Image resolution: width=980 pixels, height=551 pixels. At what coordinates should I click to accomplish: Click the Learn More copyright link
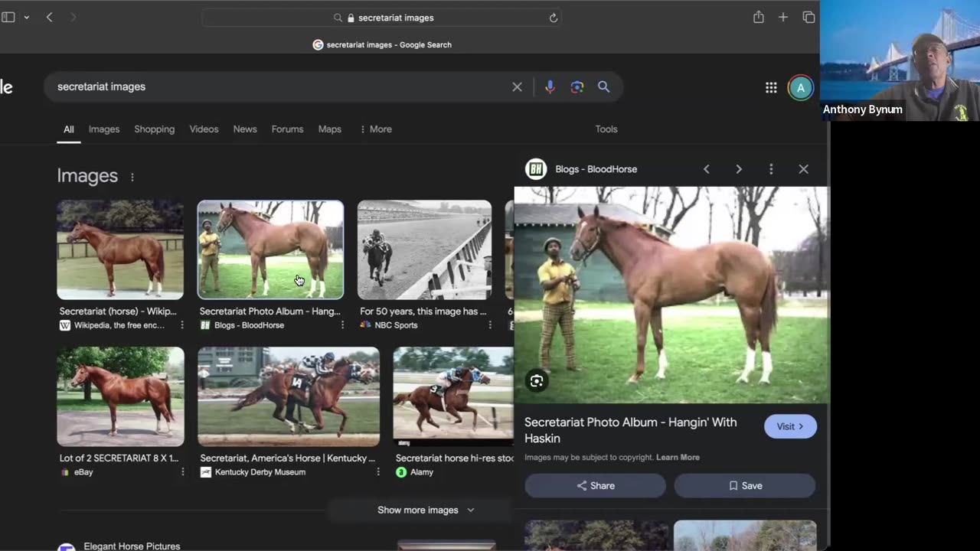tap(678, 458)
